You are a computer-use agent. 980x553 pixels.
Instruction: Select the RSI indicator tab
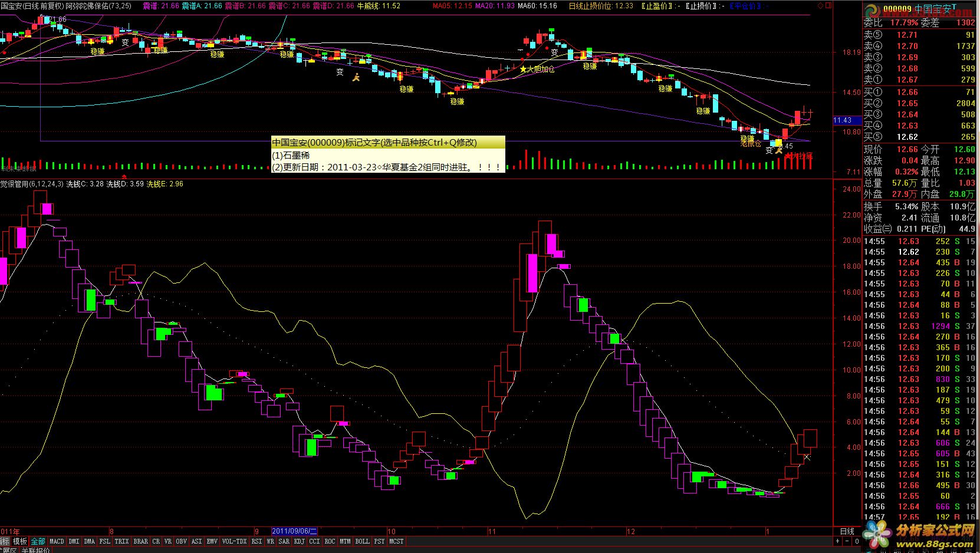(x=257, y=541)
